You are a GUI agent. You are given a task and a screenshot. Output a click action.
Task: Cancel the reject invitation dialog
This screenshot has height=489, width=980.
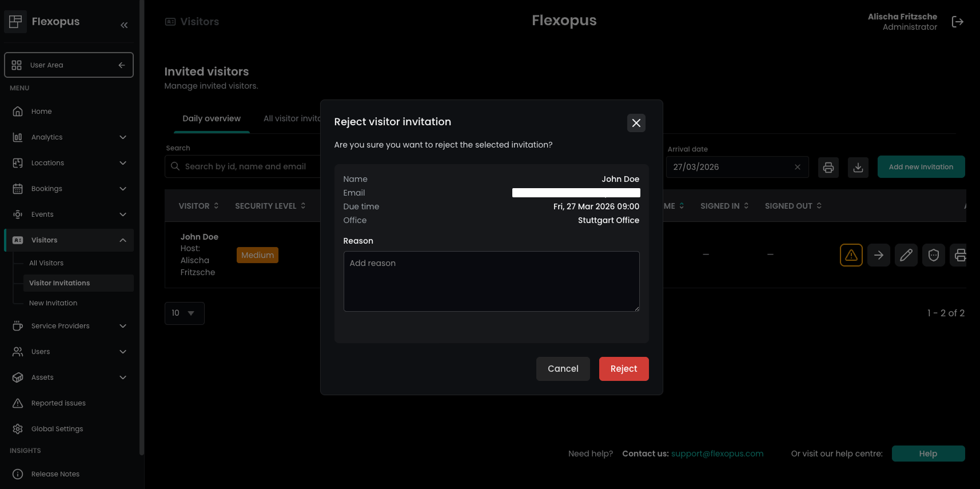pos(563,369)
